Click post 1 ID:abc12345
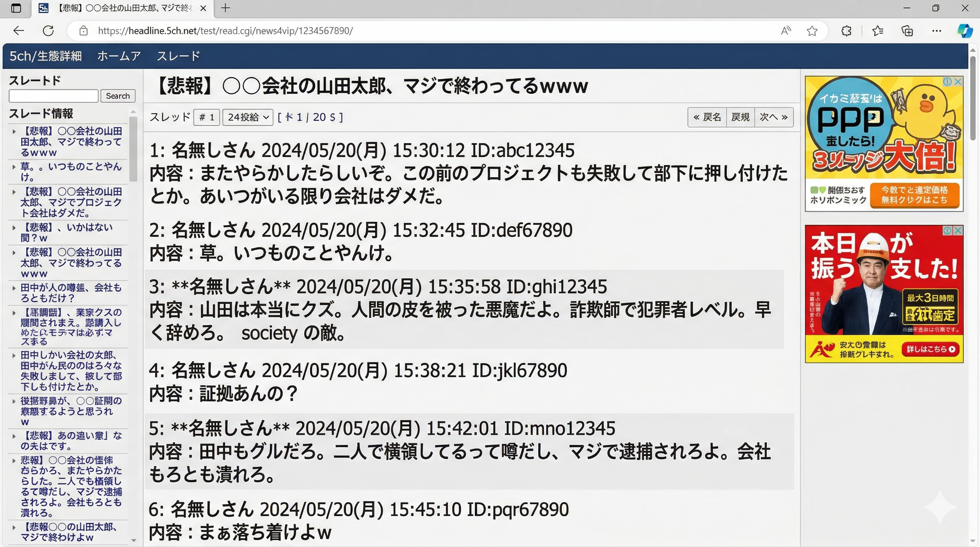 (x=522, y=151)
